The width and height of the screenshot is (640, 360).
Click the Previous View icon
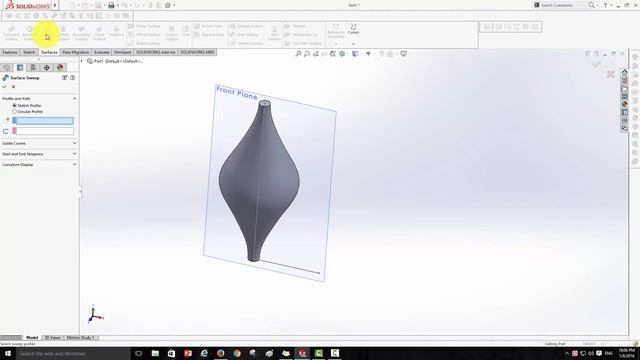point(316,53)
